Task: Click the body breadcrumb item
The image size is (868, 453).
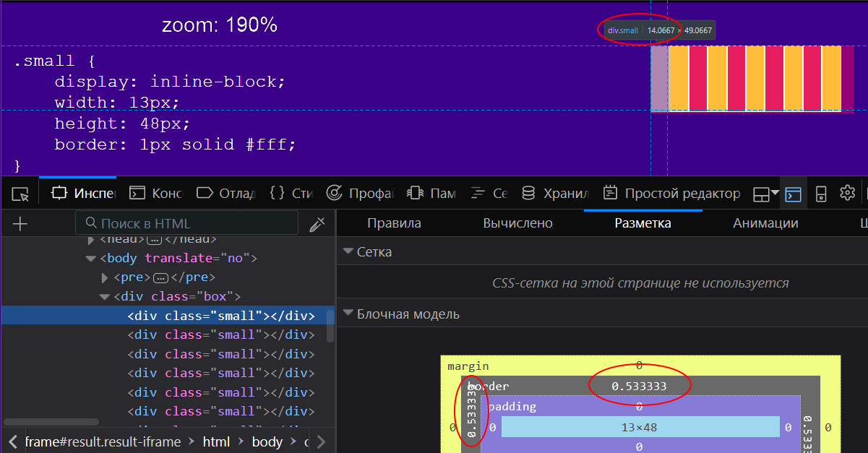Action: point(267,441)
